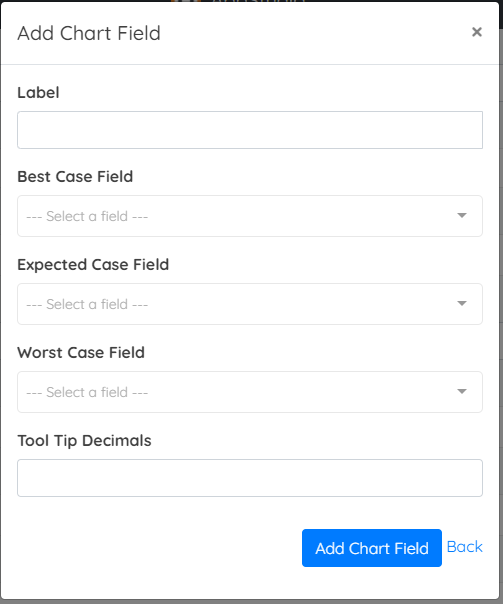Screen dimensions: 503x604
Task: Click the 'Add Chart Field' dialog title
Action: (x=89, y=33)
